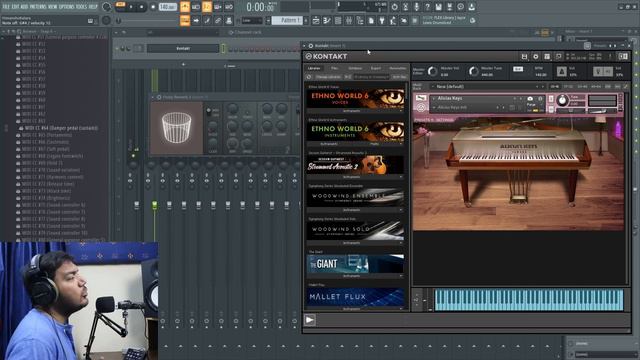The height and width of the screenshot is (360, 640).
Task: Open the Pattern 1 selector
Action: pyautogui.click(x=287, y=20)
